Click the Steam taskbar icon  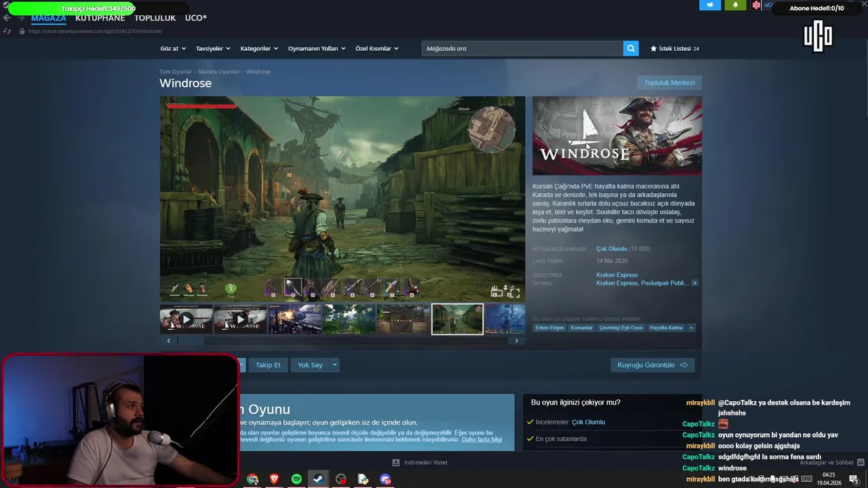(318, 479)
